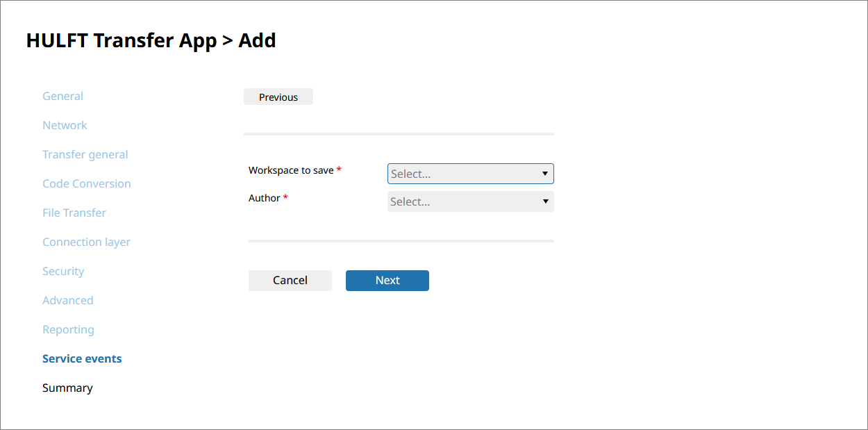Click Select... placeholder in Workspace to save

tap(411, 174)
